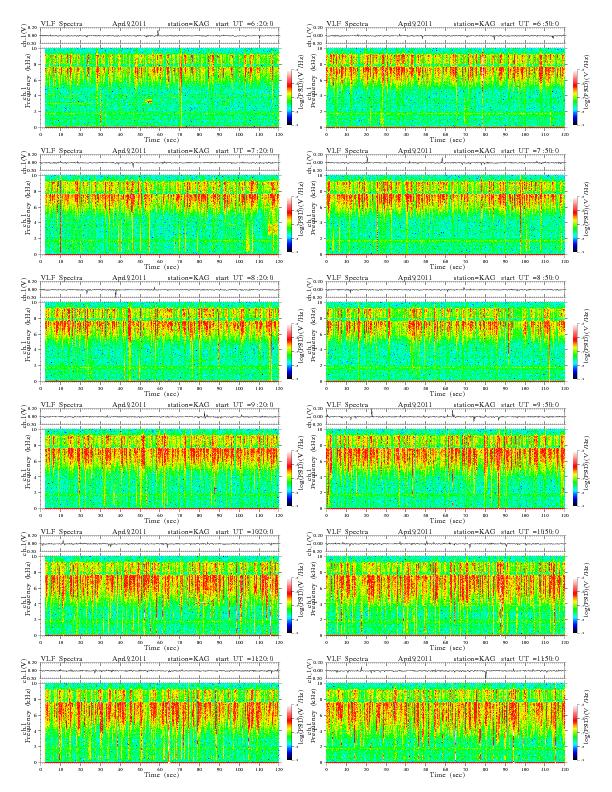This screenshot has width=612, height=792.
Task: Click the ch.1(V) waveform strip above the 8:20:0 spectrogram
Action: (160, 290)
